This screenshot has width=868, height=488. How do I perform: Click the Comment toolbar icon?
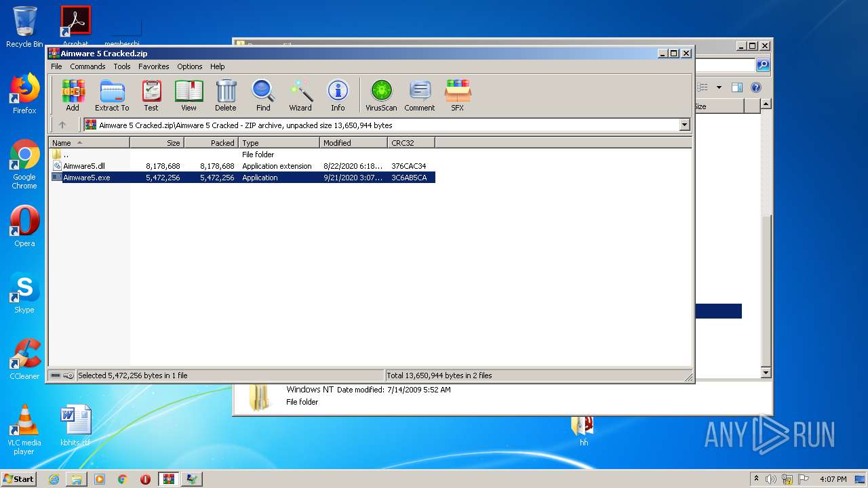click(x=420, y=95)
